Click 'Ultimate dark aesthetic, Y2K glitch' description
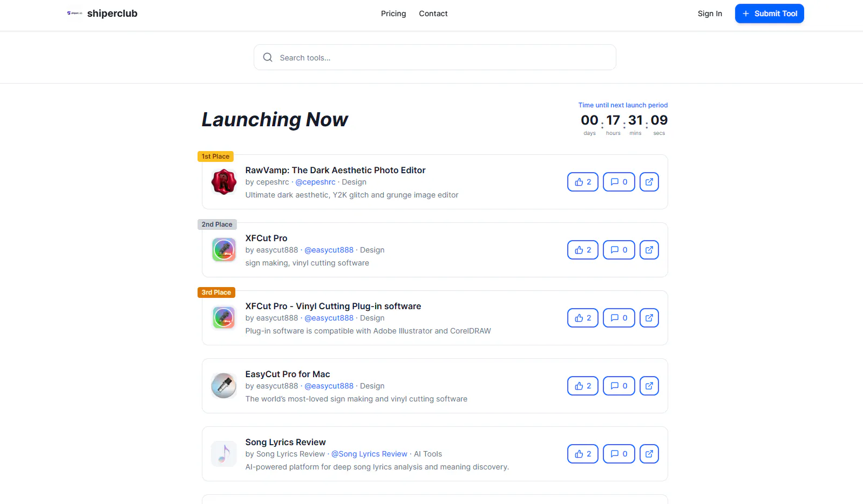This screenshot has width=863, height=504. [x=352, y=195]
